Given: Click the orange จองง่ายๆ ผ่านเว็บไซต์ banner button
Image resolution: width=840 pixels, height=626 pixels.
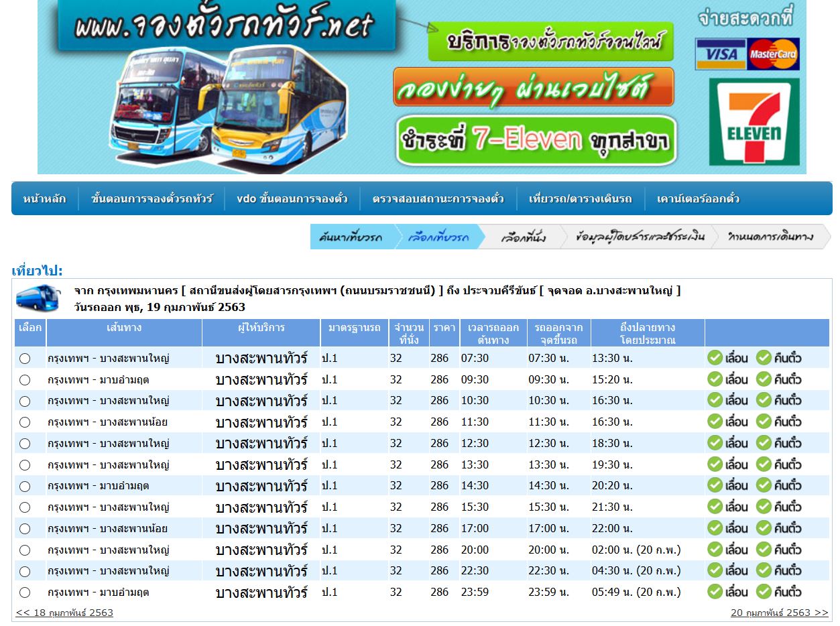Looking at the screenshot, I should pos(534,87).
